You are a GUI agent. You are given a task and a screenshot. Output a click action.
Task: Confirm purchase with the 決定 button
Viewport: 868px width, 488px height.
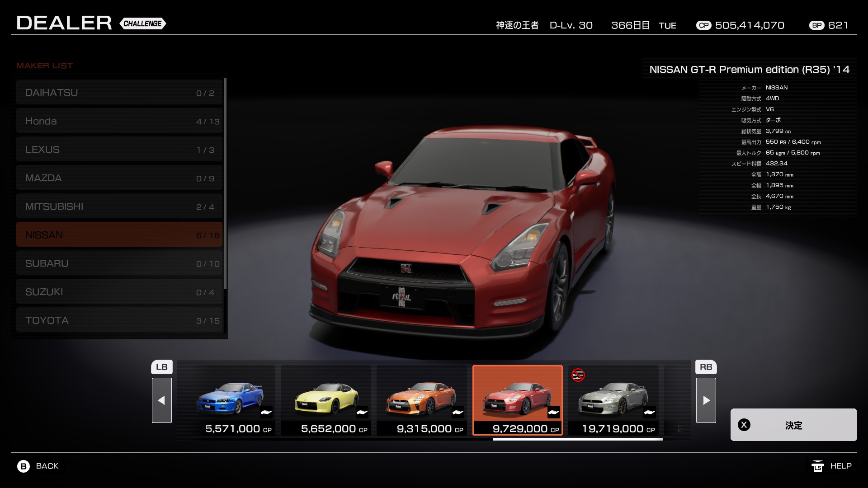point(793,425)
